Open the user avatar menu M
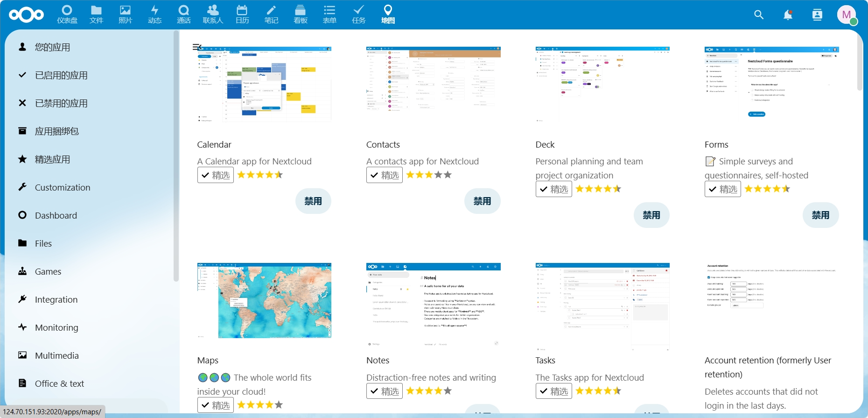 [847, 15]
